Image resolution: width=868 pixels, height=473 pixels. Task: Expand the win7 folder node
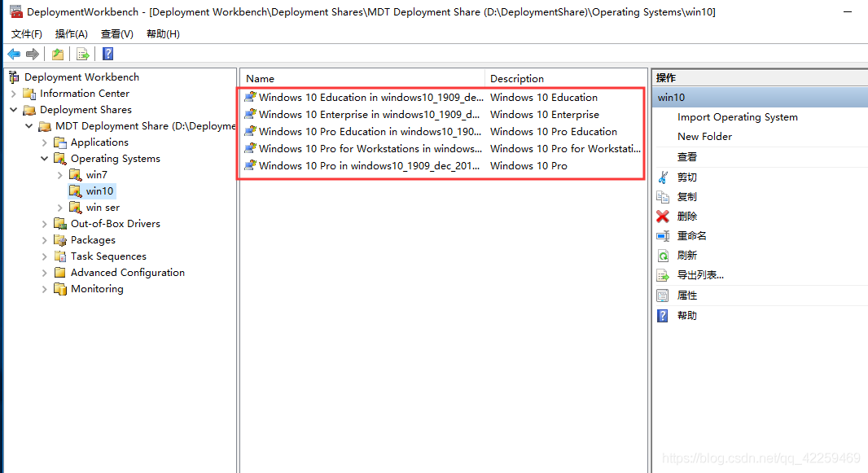pyautogui.click(x=60, y=175)
